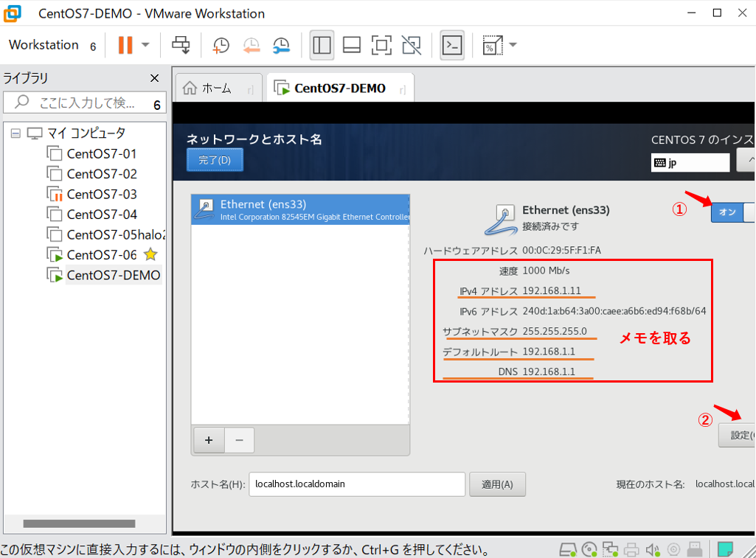
Task: Click the hard disk status icon
Action: (x=567, y=549)
